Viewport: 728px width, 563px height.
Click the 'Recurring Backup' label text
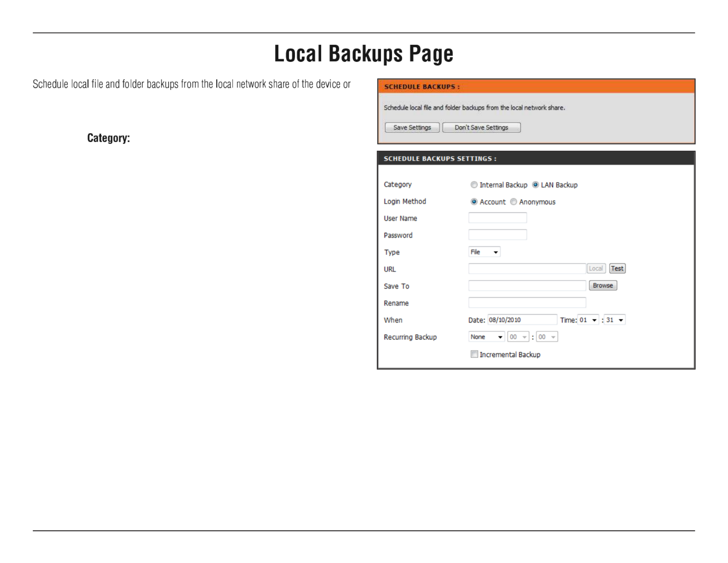(x=410, y=337)
